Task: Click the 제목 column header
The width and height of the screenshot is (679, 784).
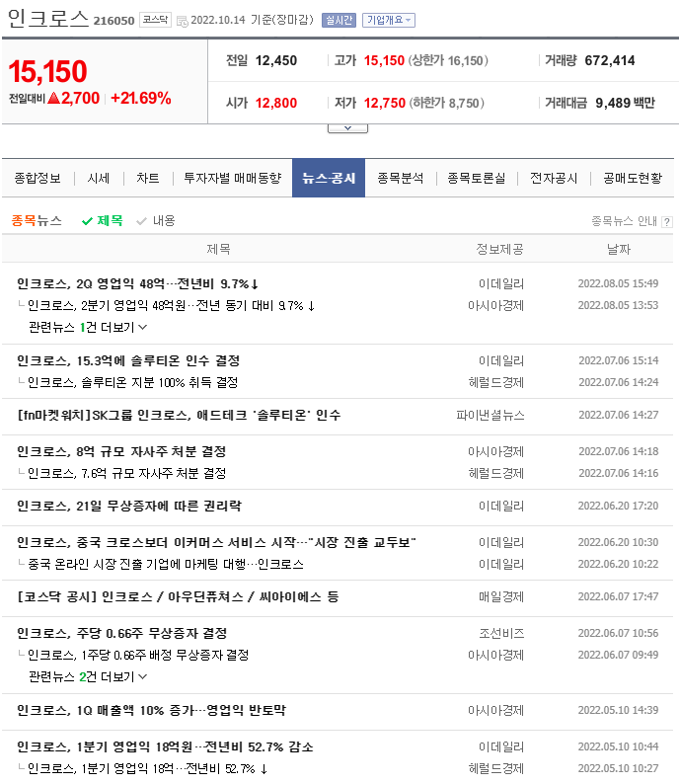Action: (x=218, y=249)
